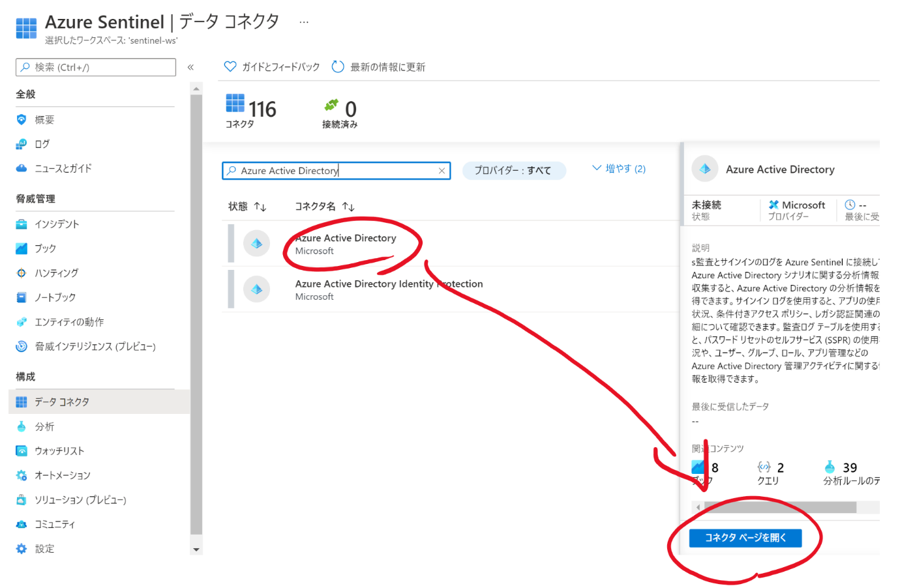Click the 設定 gear icon

pyautogui.click(x=22, y=548)
